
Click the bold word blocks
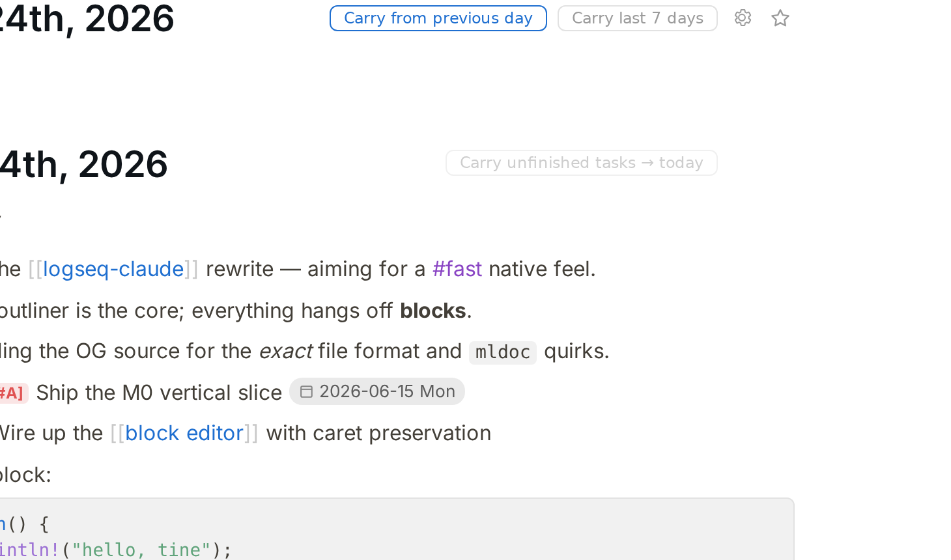click(433, 311)
